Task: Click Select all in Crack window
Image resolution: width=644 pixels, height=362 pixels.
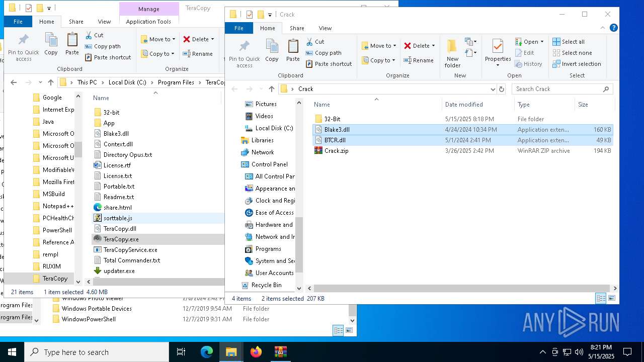Action: click(x=569, y=42)
